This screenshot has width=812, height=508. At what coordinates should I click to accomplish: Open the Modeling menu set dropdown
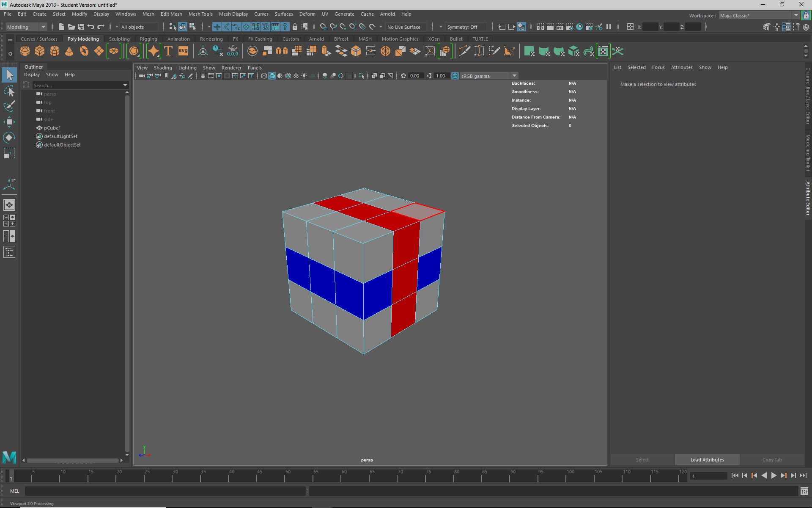tap(26, 27)
